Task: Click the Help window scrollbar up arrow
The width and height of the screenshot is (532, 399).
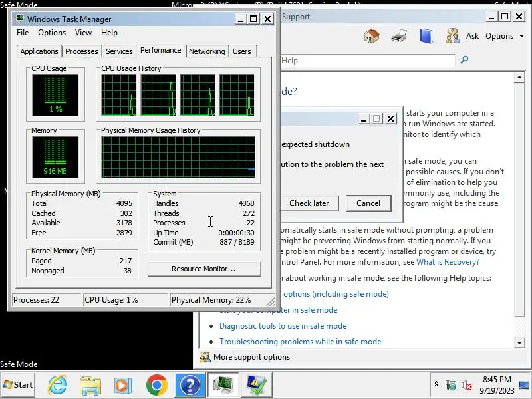Action: (x=519, y=77)
